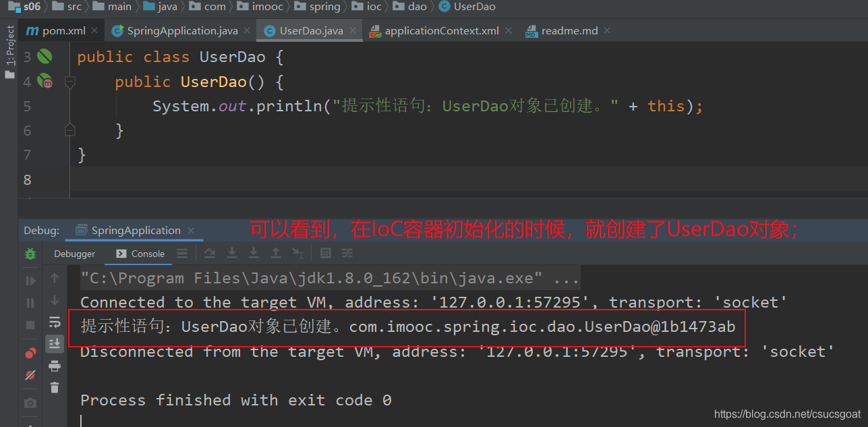The image size is (868, 427).
Task: Toggle Soft-Wrap in console
Action: (x=55, y=322)
